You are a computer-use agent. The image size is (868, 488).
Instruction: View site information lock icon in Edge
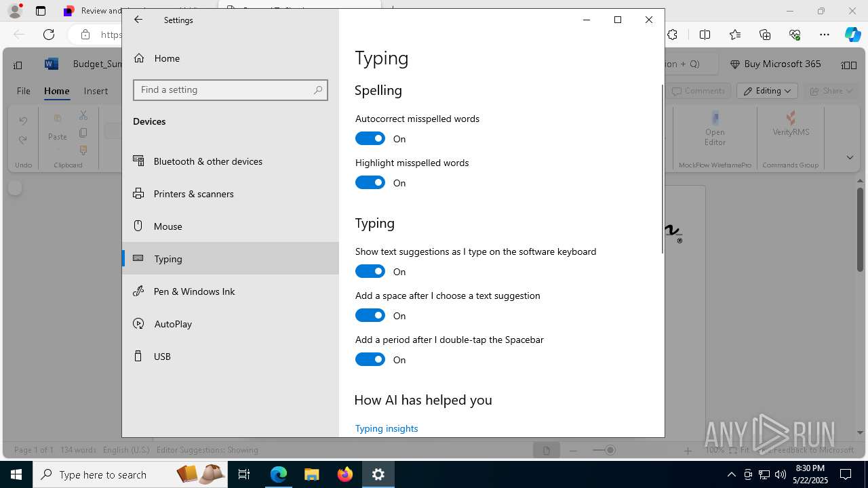tap(85, 35)
